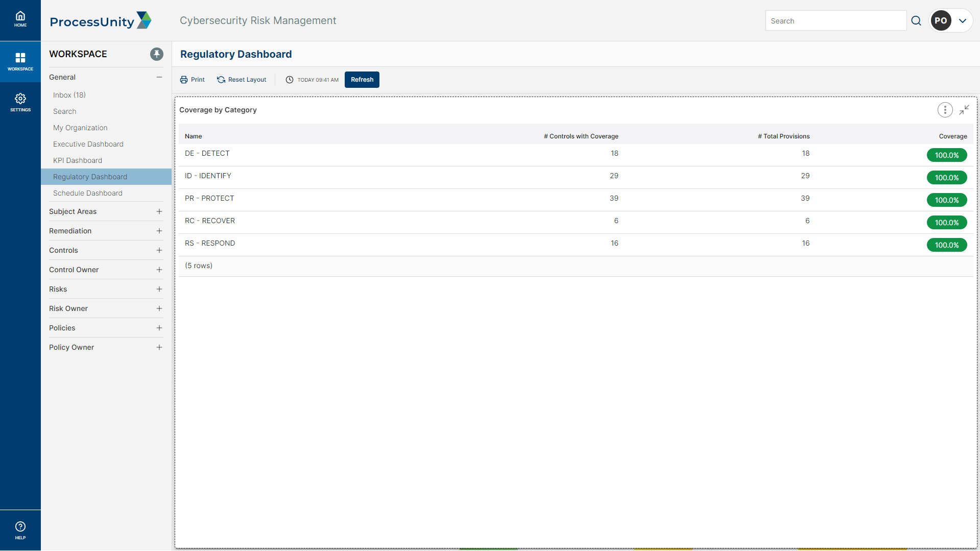Expand the Risk Owner section

tap(159, 308)
